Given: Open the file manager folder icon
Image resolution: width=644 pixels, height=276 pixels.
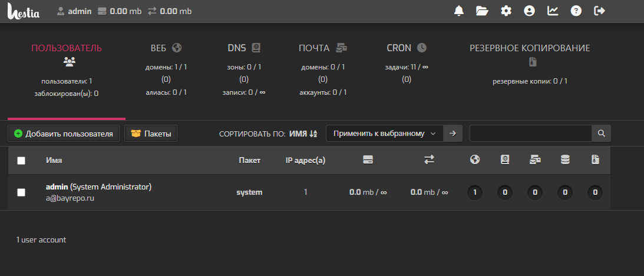Looking at the screenshot, I should pyautogui.click(x=482, y=11).
